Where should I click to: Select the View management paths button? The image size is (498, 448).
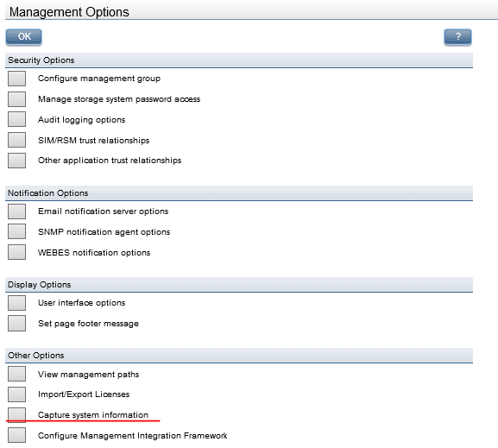coord(17,374)
